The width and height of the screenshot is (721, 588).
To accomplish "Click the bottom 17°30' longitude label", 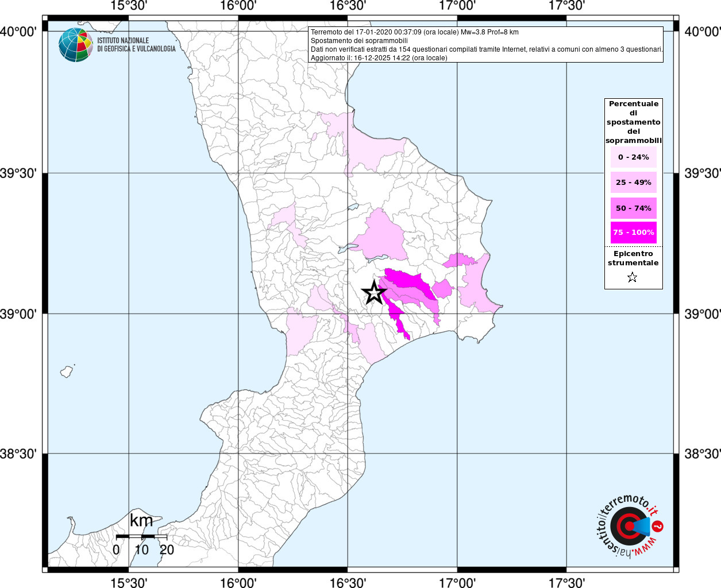I will [x=566, y=583].
